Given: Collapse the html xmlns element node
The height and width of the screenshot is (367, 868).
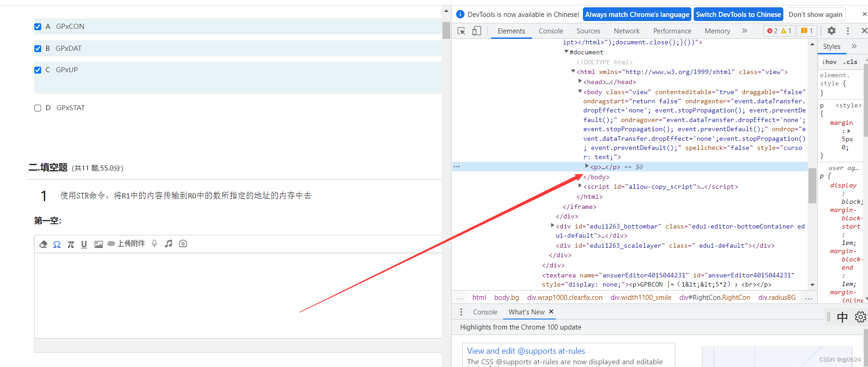Looking at the screenshot, I should 573,71.
